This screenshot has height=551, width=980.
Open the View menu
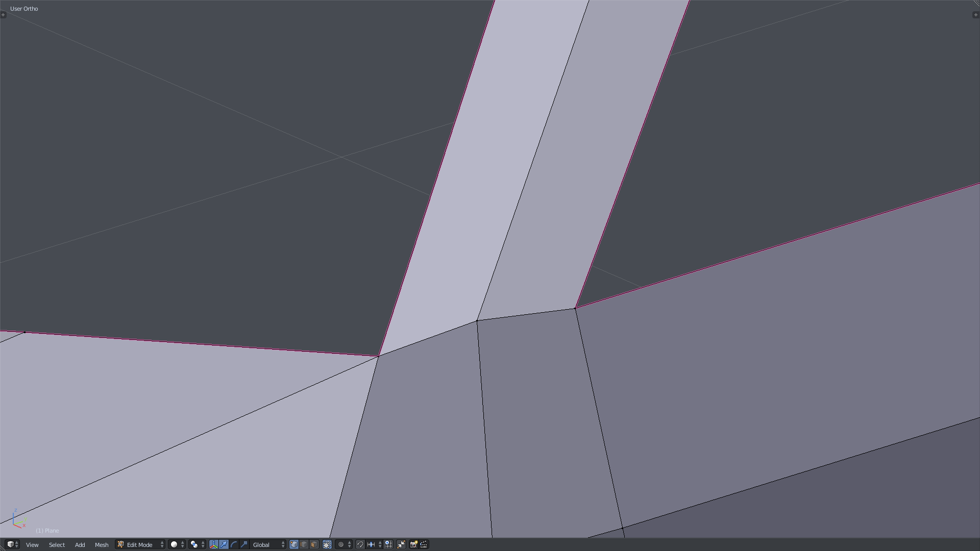[32, 545]
